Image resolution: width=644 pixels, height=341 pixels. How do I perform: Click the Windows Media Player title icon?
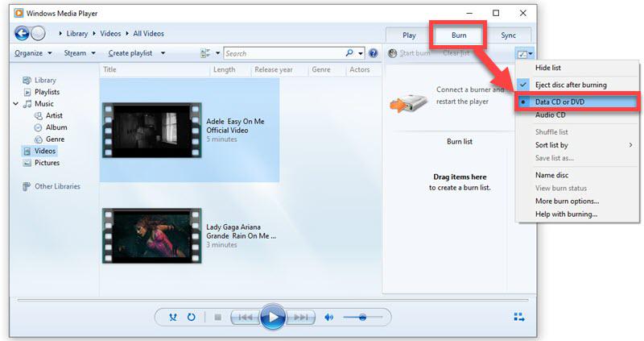point(19,13)
